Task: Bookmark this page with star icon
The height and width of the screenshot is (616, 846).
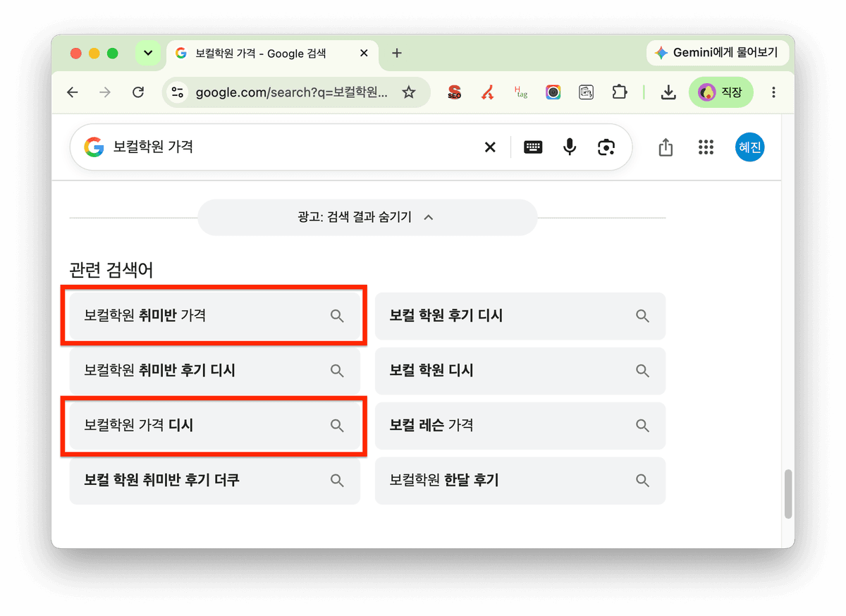Action: [409, 92]
